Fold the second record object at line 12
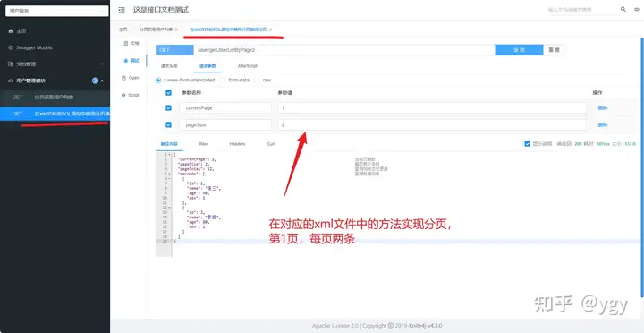Screen dimensions: 644x333 pos(170,208)
